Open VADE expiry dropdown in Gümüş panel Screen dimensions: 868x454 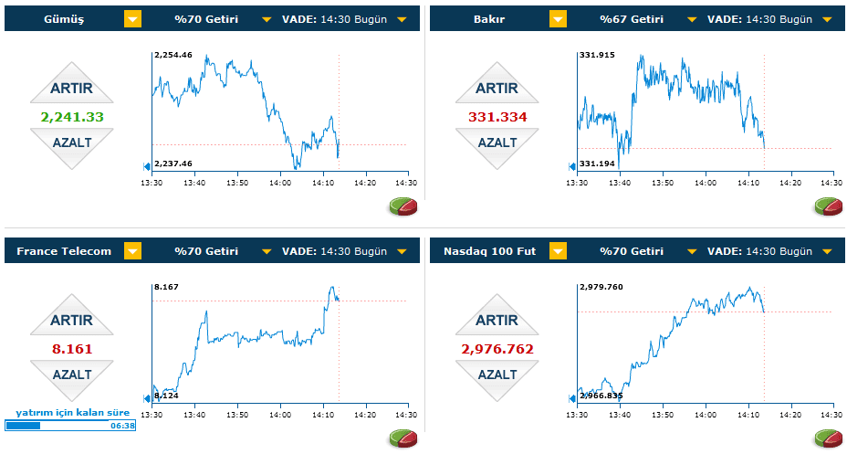point(402,19)
